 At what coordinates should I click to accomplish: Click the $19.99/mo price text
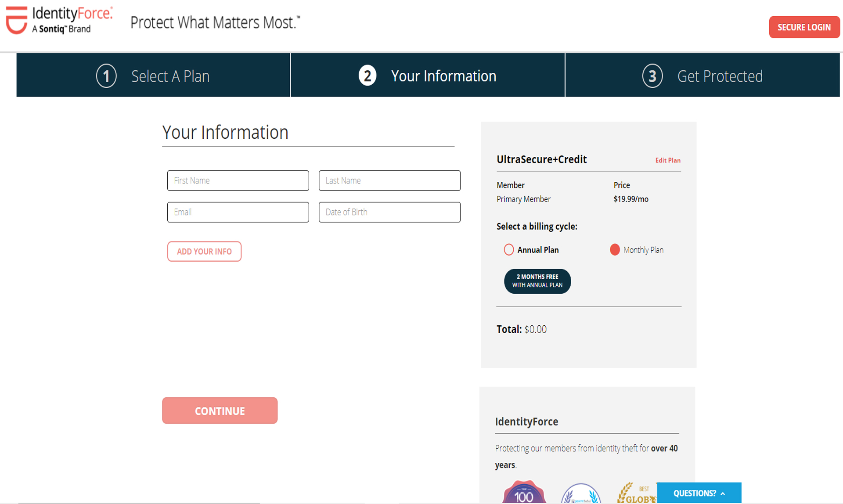pos(631,199)
